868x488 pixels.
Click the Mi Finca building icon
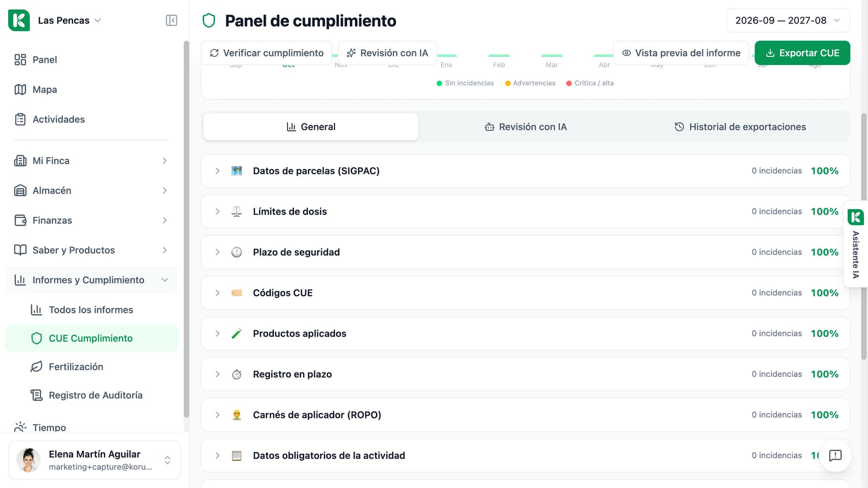[x=20, y=161]
